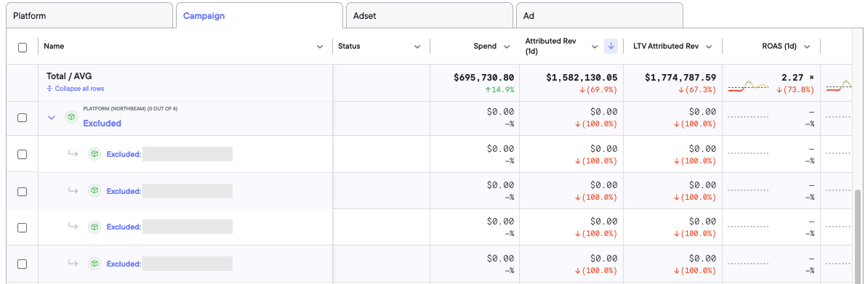Click the green 14.9% spend change
The image size is (868, 284).
(499, 89)
